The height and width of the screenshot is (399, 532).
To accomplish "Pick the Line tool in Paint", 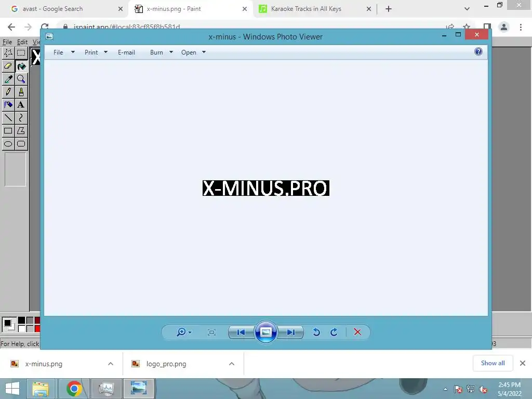I will point(8,118).
